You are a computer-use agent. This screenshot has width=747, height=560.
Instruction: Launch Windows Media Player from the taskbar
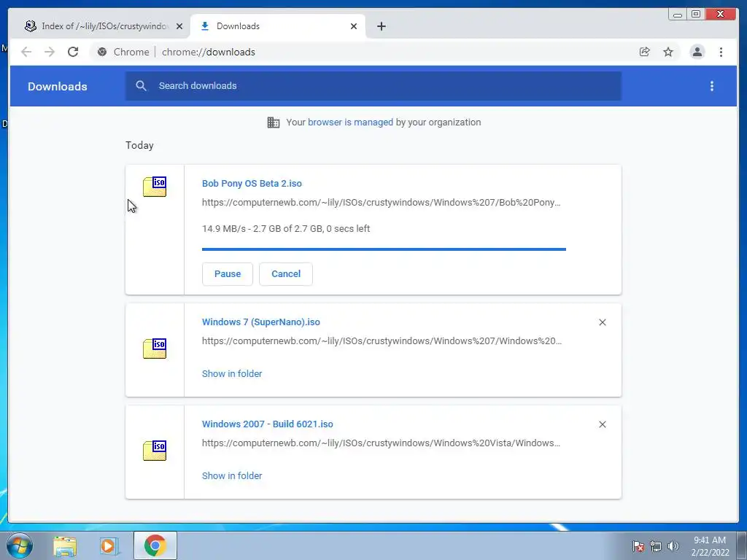(x=109, y=546)
